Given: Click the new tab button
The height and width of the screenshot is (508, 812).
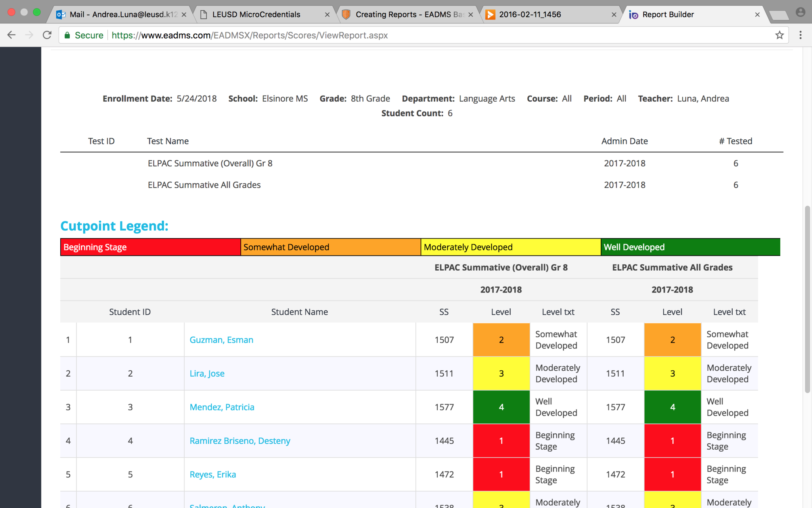Looking at the screenshot, I should [779, 15].
